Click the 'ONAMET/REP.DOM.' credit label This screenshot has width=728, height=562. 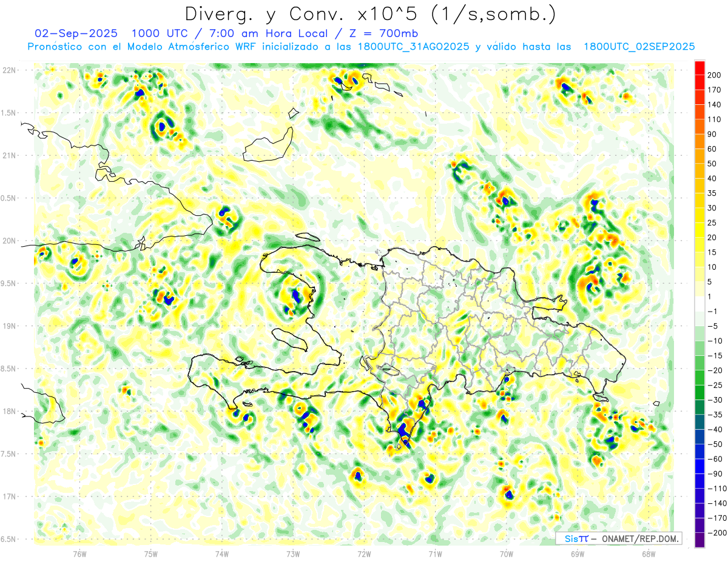(640, 538)
